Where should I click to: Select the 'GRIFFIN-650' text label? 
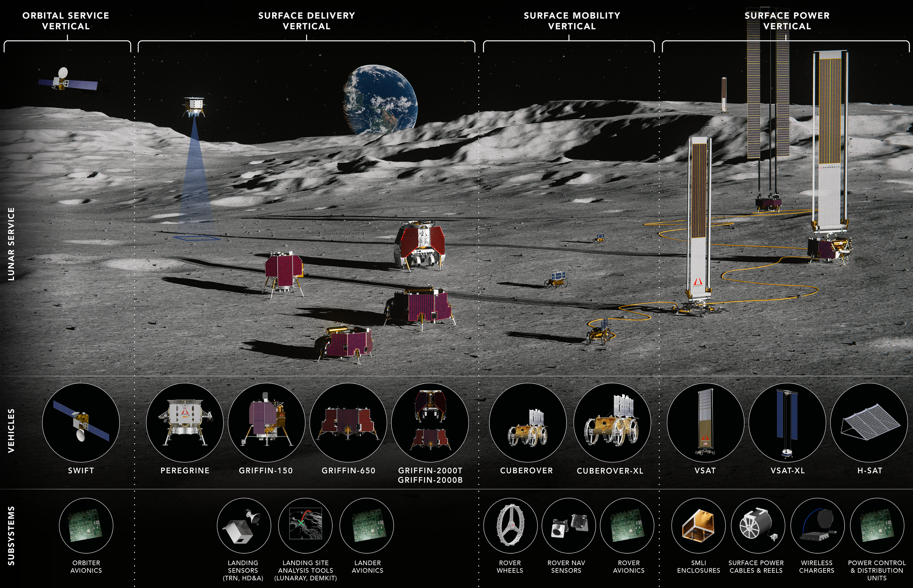pyautogui.click(x=348, y=471)
